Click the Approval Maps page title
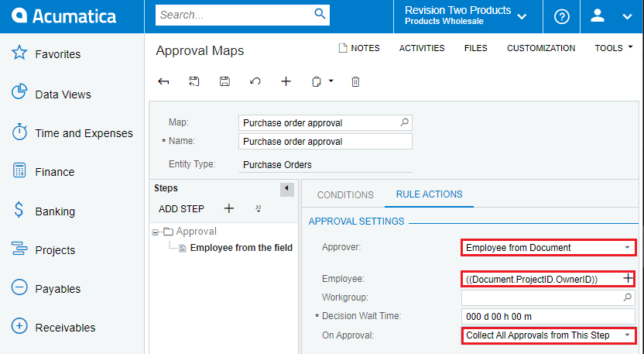 click(200, 50)
